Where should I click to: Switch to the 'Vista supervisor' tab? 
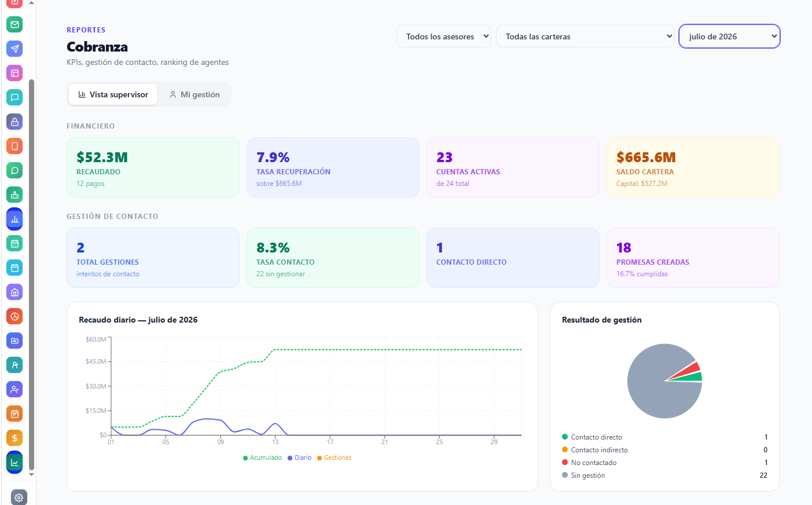(x=113, y=94)
